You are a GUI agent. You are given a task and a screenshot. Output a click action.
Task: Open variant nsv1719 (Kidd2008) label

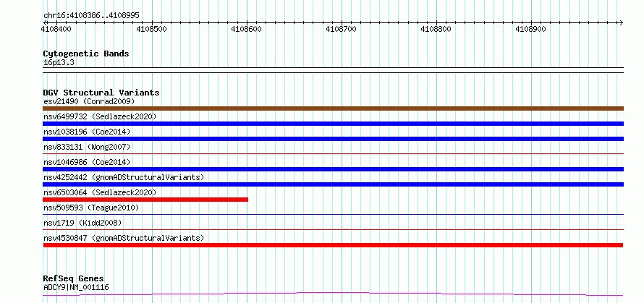coord(82,223)
